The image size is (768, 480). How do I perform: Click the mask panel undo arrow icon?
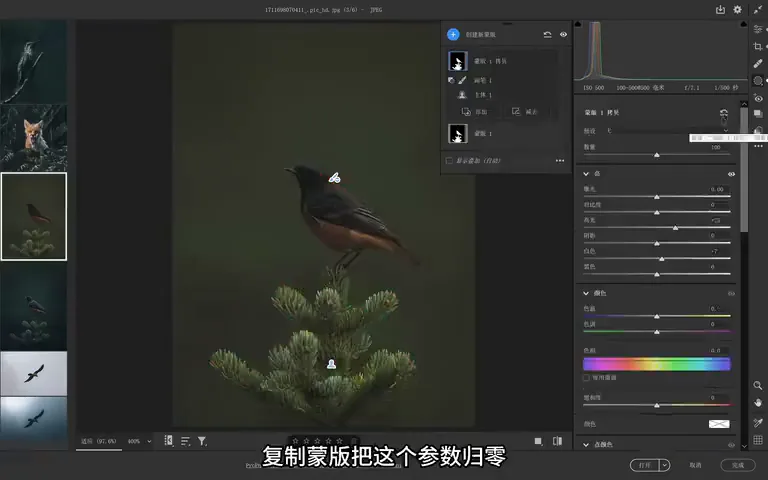click(548, 34)
